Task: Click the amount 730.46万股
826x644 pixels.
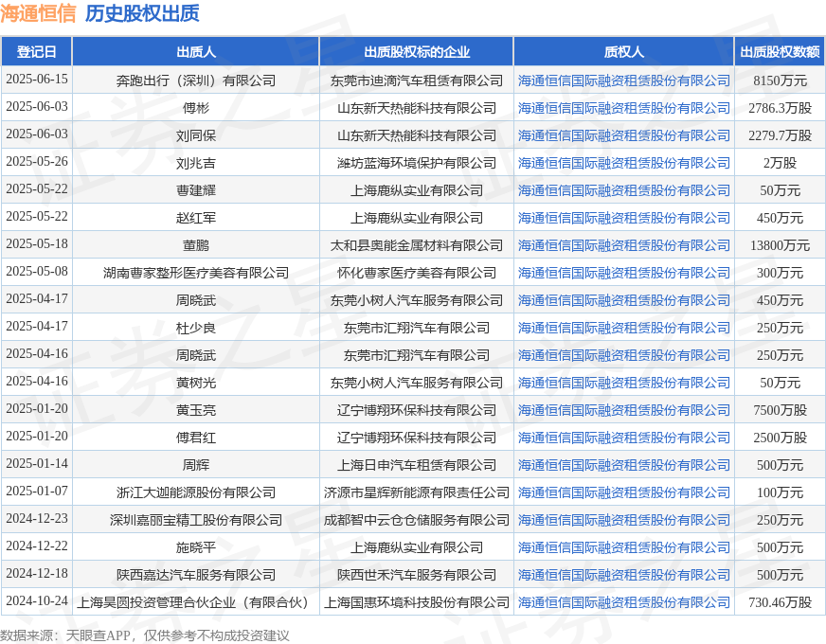Action: (x=780, y=602)
